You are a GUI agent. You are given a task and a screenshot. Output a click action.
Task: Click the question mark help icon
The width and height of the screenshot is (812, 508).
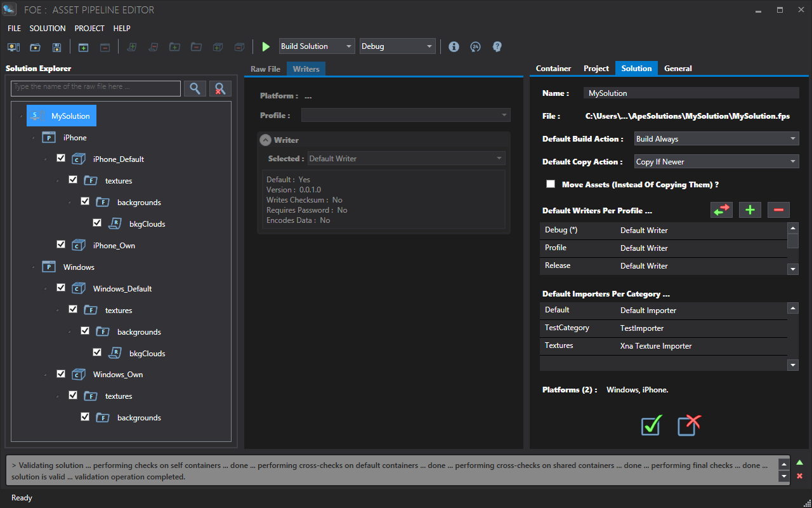pos(497,46)
